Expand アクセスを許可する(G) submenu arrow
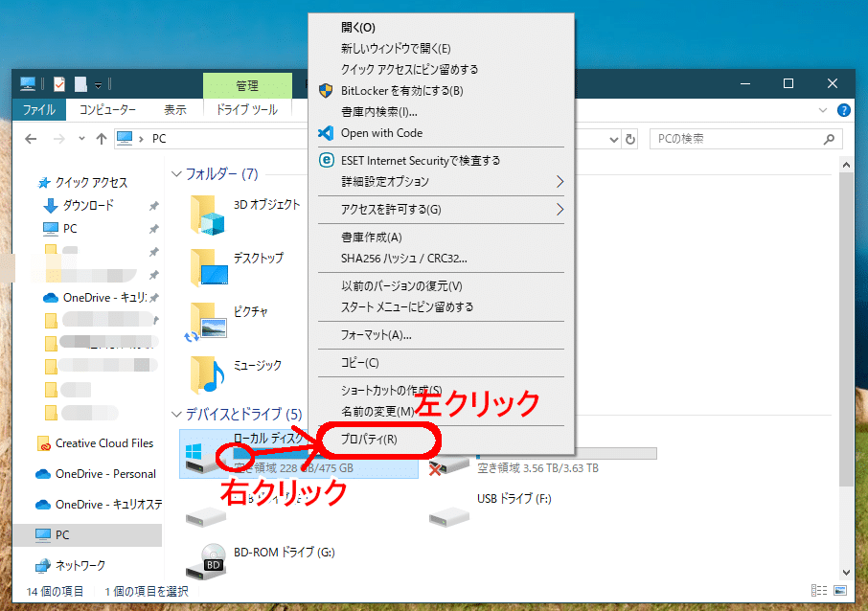Viewport: 868px width, 611px height. (x=560, y=209)
